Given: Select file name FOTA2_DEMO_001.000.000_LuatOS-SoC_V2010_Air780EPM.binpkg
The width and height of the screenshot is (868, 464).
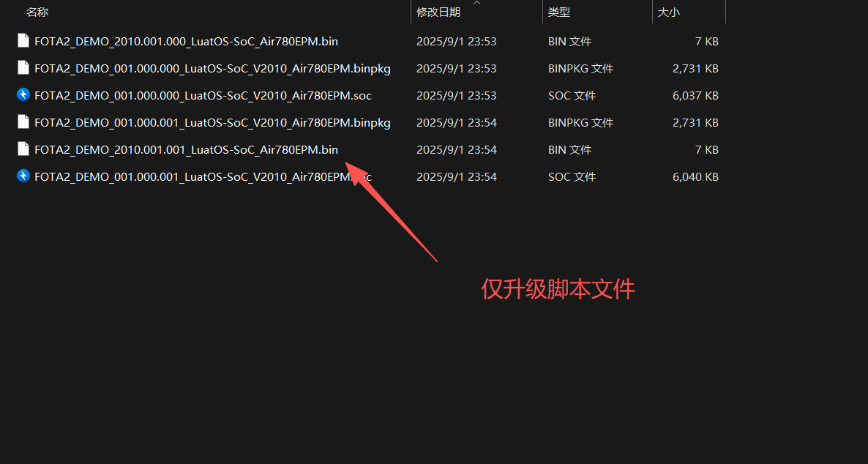Looking at the screenshot, I should click(x=212, y=69).
